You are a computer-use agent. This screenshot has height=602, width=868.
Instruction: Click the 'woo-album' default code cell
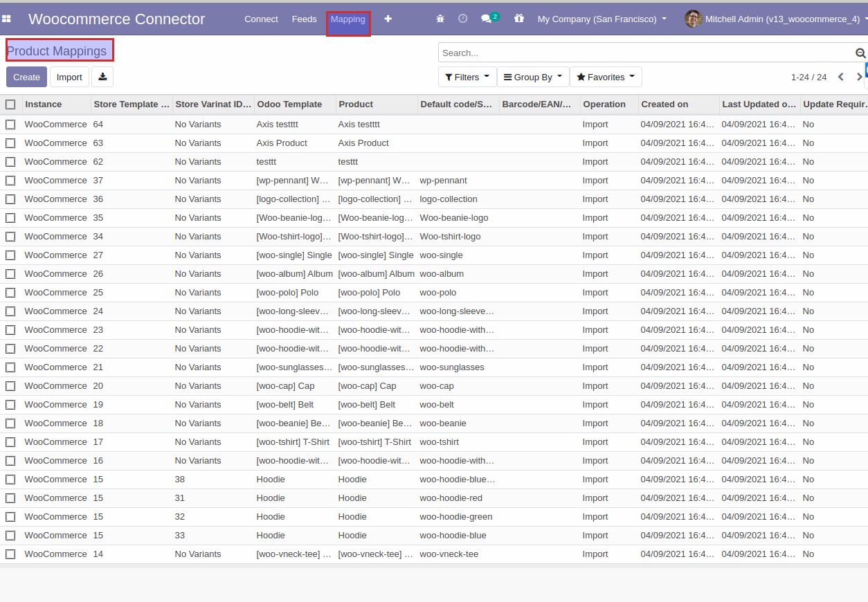click(x=458, y=274)
